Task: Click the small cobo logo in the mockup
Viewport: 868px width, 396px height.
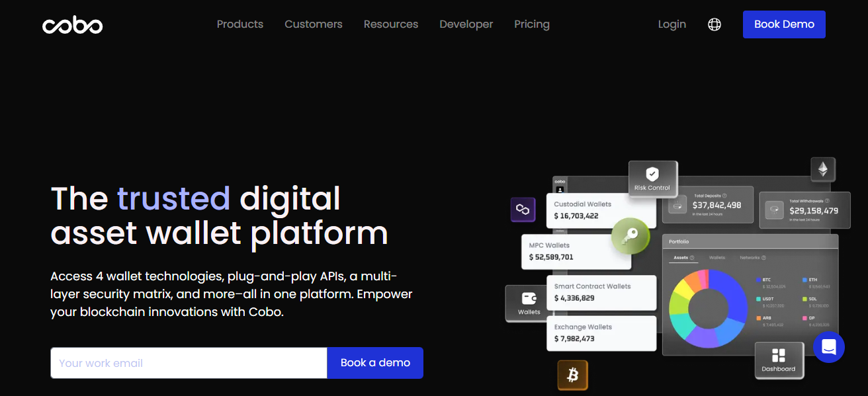Action: [x=560, y=181]
